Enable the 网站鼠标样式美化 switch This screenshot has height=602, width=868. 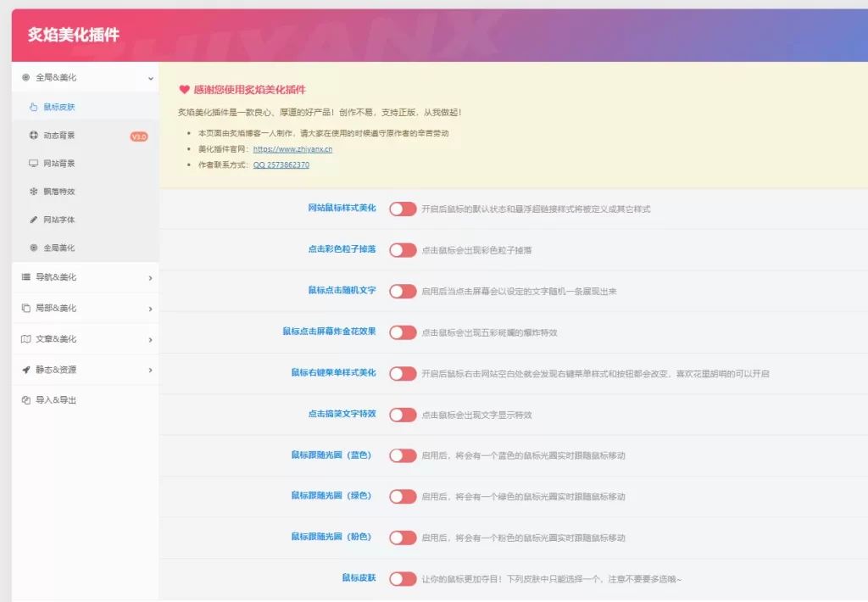403,209
